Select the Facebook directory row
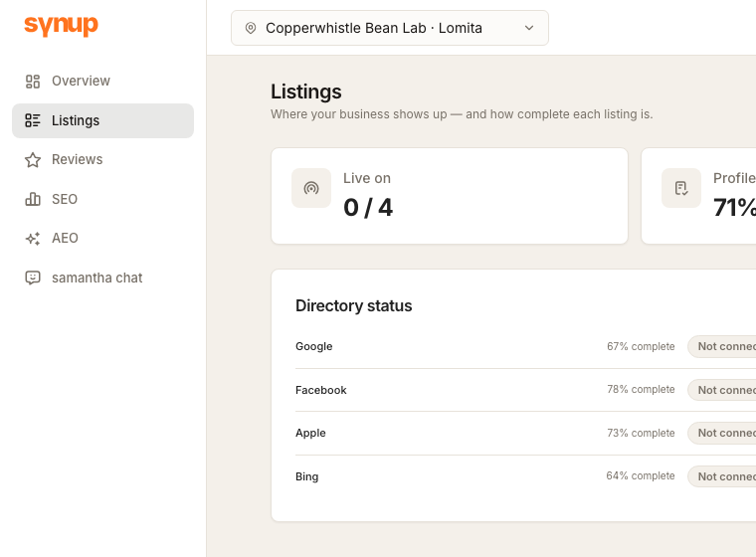Image resolution: width=756 pixels, height=557 pixels. pyautogui.click(x=525, y=390)
